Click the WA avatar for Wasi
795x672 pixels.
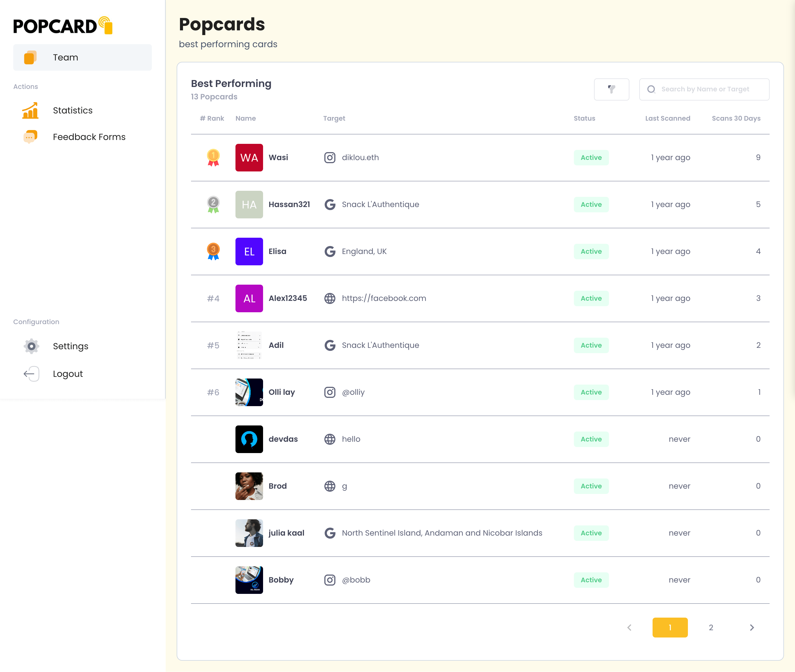[249, 157]
